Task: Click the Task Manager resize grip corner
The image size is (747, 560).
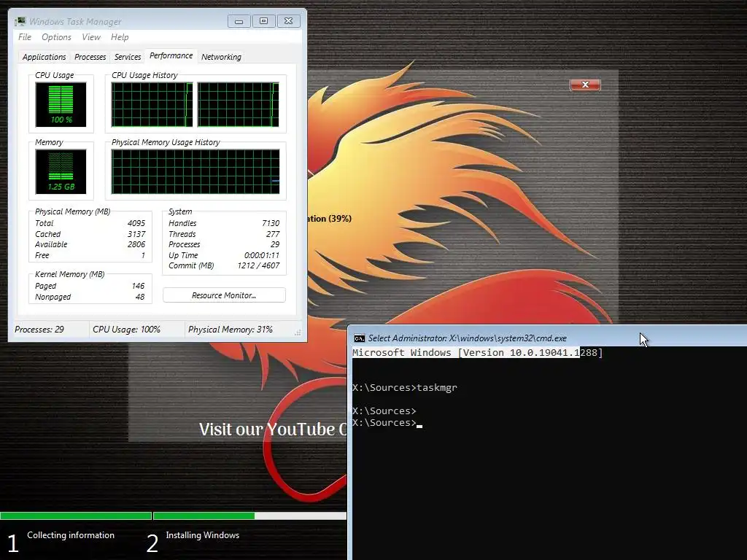Action: click(298, 332)
